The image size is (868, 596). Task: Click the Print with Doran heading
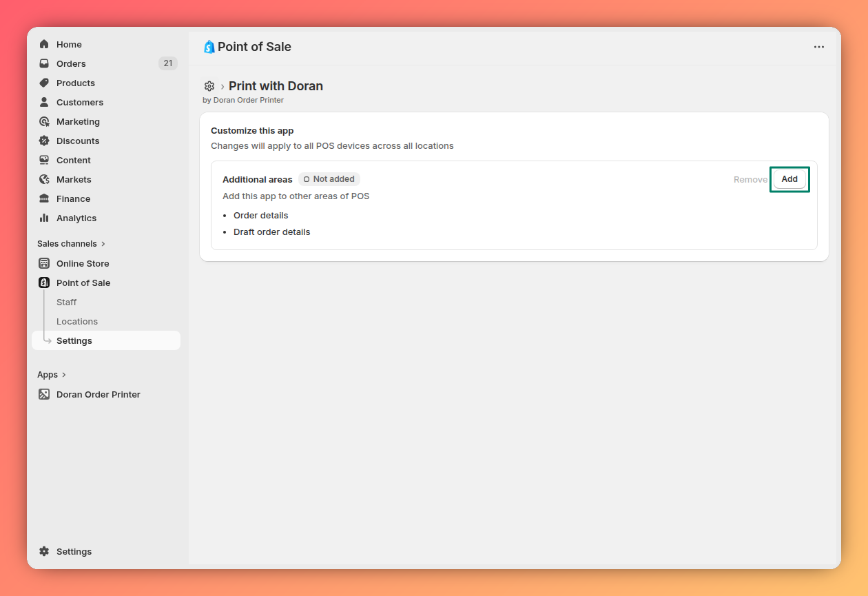276,86
